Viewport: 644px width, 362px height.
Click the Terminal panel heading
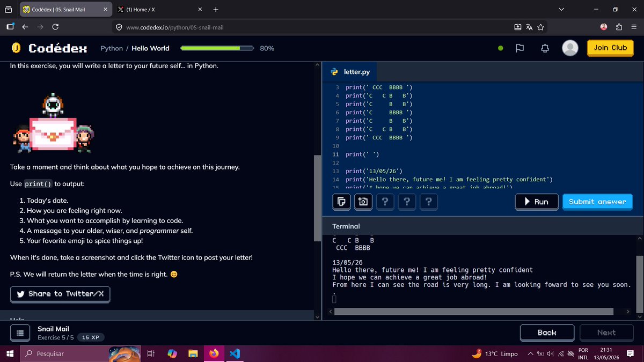tap(346, 226)
